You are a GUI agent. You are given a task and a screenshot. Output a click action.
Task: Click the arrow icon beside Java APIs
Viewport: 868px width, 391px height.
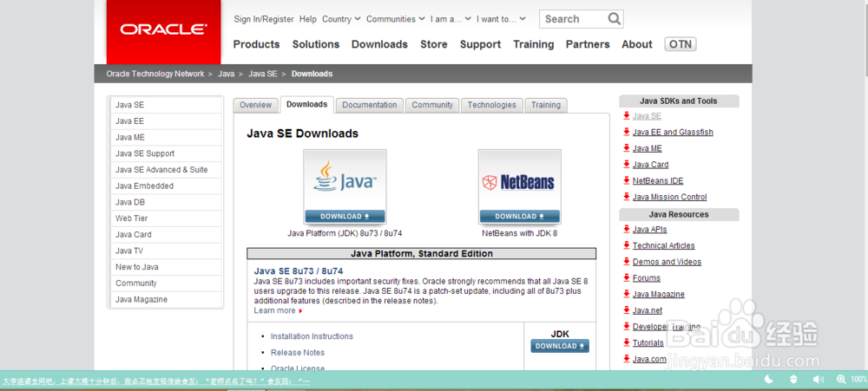point(626,229)
